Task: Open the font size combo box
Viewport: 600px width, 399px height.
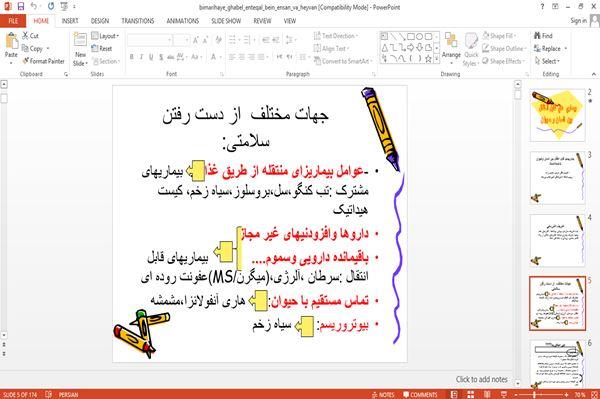Action: tap(181, 40)
